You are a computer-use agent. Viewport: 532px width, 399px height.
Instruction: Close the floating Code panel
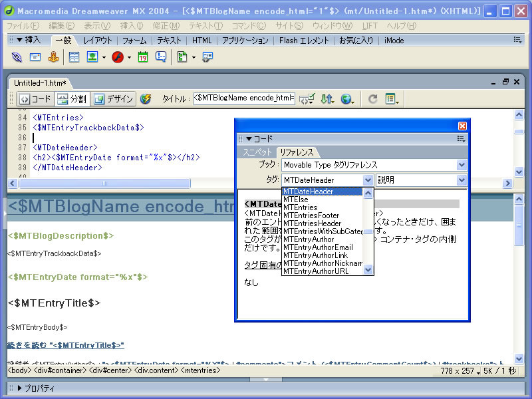click(x=462, y=126)
